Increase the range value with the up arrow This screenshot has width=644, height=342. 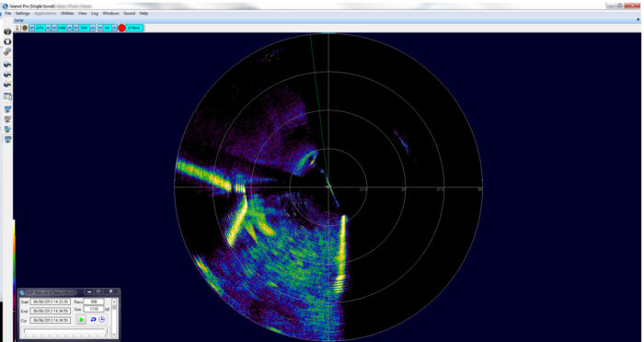(x=92, y=28)
